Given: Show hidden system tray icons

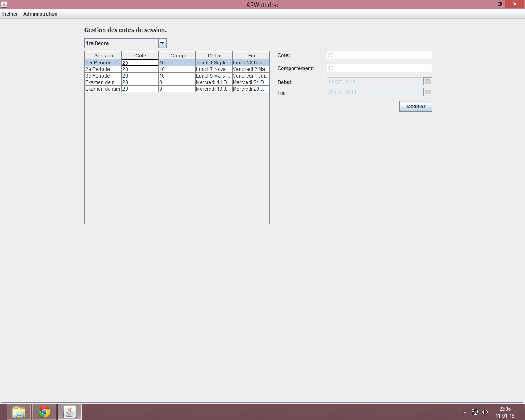Looking at the screenshot, I should coord(465,412).
